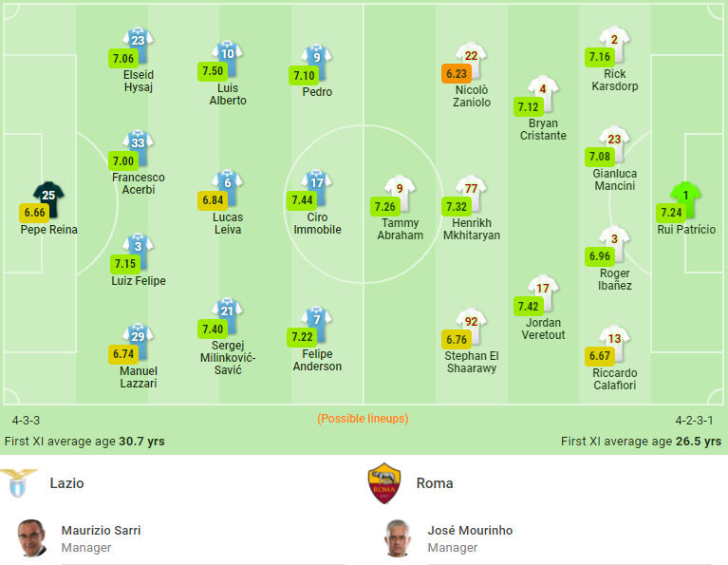Click the Roma club crest
This screenshot has width=728, height=565.
(x=384, y=483)
